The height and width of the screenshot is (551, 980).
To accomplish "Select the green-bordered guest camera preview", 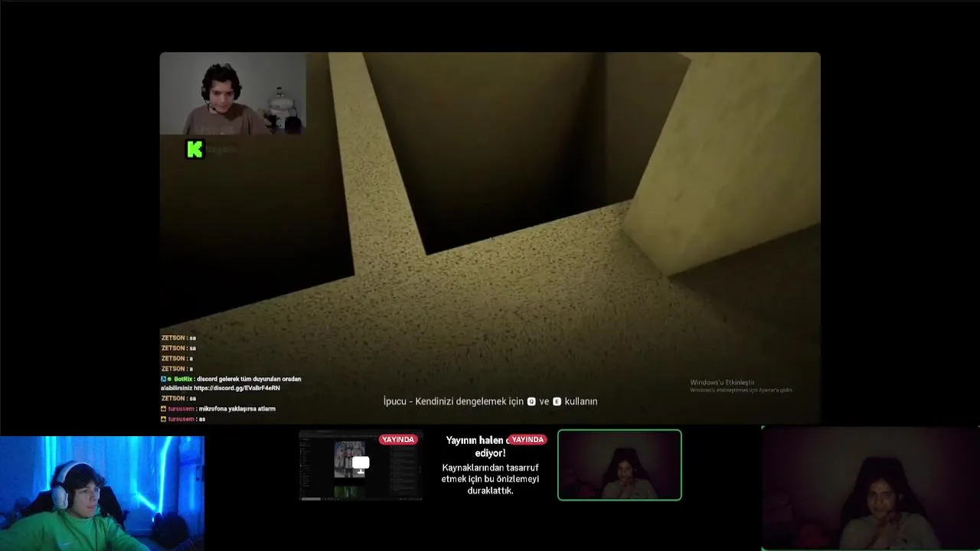I will 619,465.
